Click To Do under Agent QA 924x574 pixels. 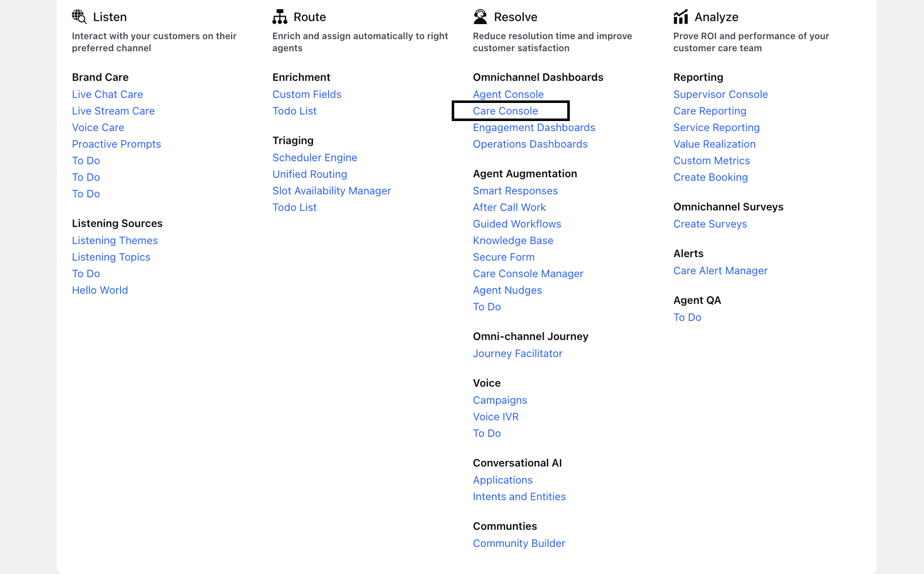click(687, 317)
